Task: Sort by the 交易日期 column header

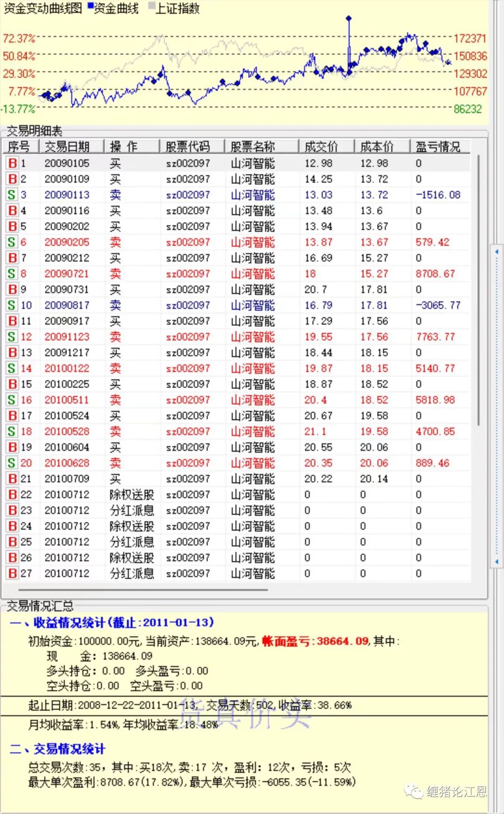Action: tap(71, 147)
